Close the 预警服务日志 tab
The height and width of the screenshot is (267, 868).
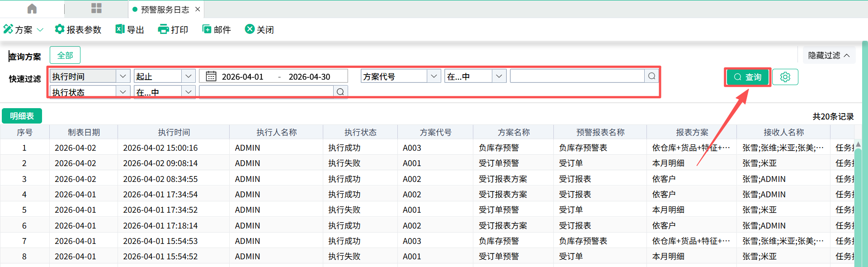[x=198, y=9]
